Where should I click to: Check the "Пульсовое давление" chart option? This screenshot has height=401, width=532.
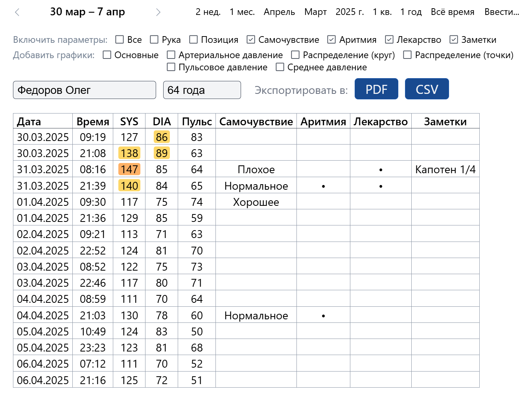(x=171, y=67)
